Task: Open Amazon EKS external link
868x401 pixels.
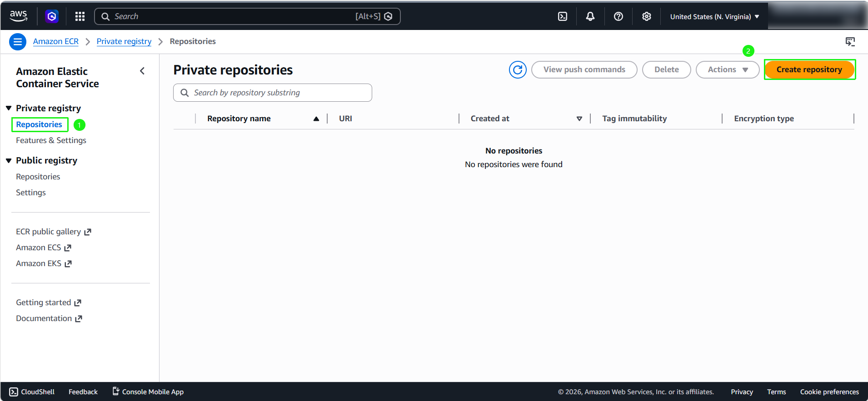Action: coord(44,263)
